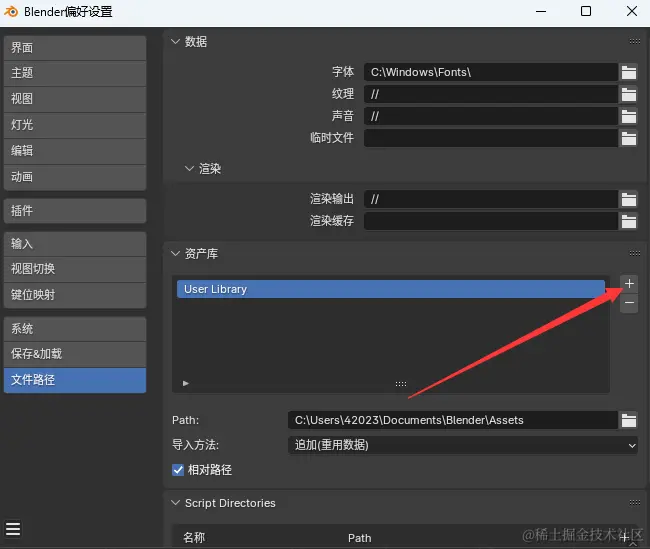
Task: Open the hamburger preferences menu
Action: pyautogui.click(x=13, y=529)
